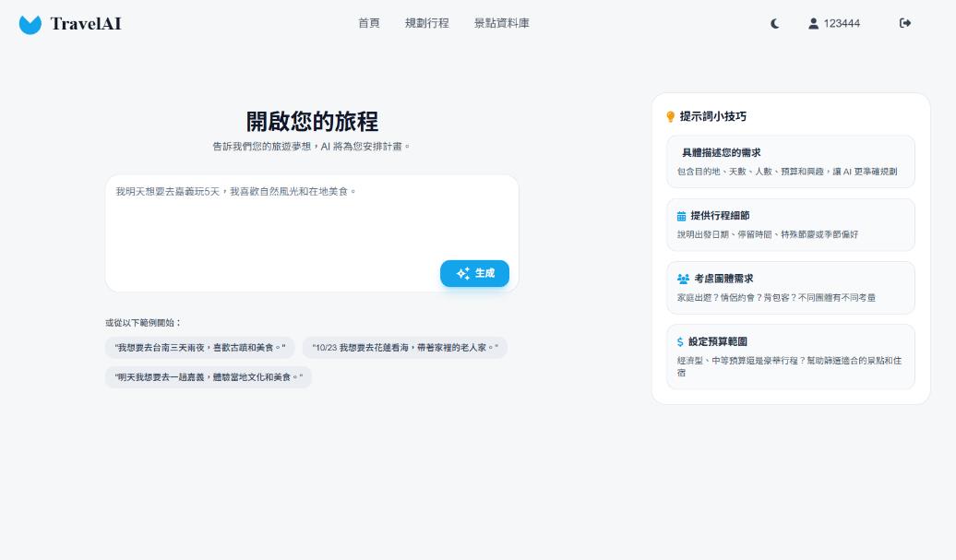
Task: Select the 設定預算範圍 tip card title
Action: tap(718, 342)
